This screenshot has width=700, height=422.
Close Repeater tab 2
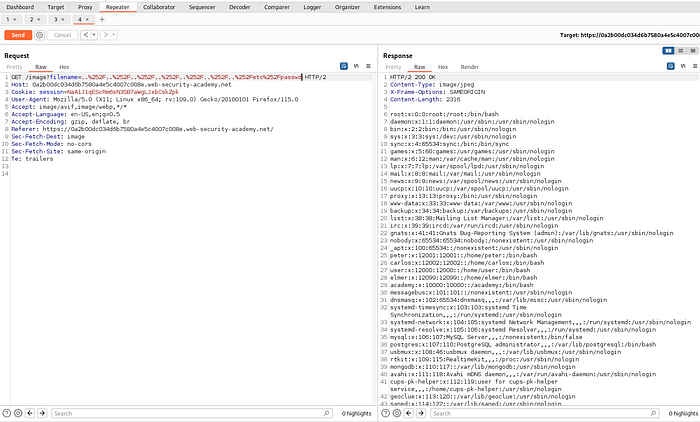[40, 19]
